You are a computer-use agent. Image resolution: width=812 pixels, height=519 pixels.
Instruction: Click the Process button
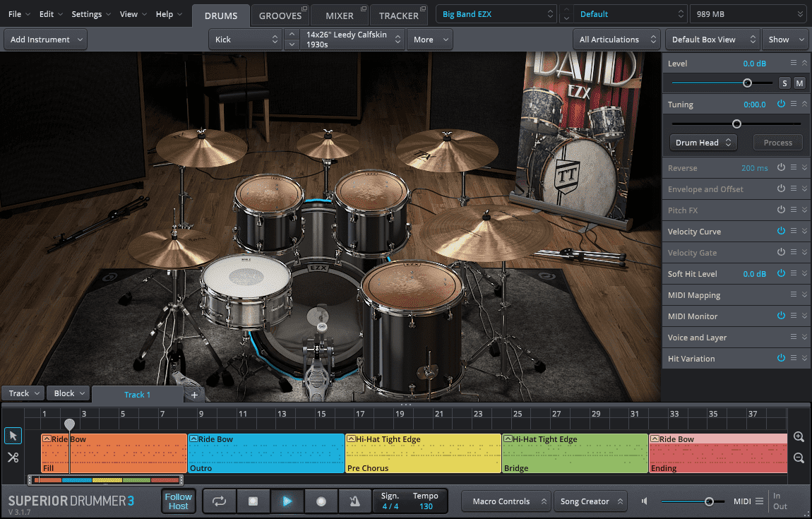tap(778, 143)
